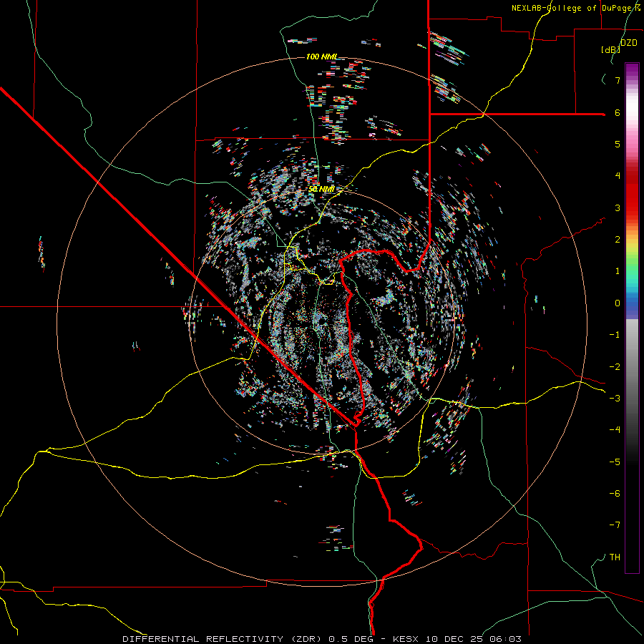Click the 4 dB scale tick label
The height and width of the screenshot is (644, 644).
[616, 176]
